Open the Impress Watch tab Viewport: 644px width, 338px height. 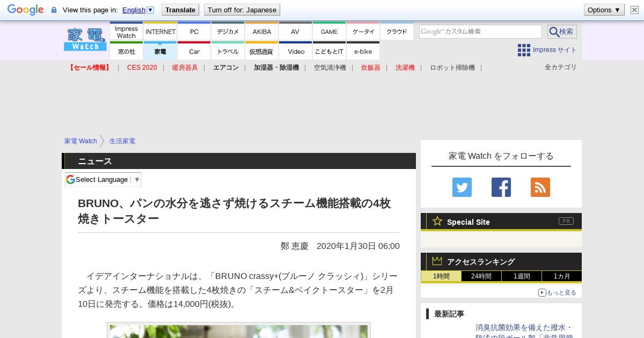tap(126, 31)
